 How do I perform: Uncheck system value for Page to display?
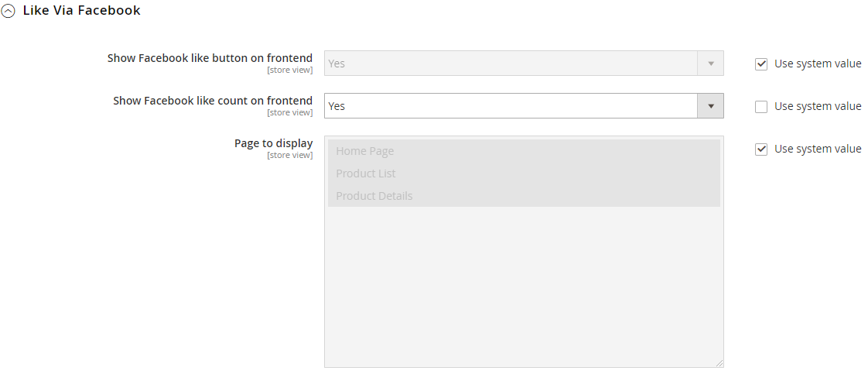coord(761,149)
